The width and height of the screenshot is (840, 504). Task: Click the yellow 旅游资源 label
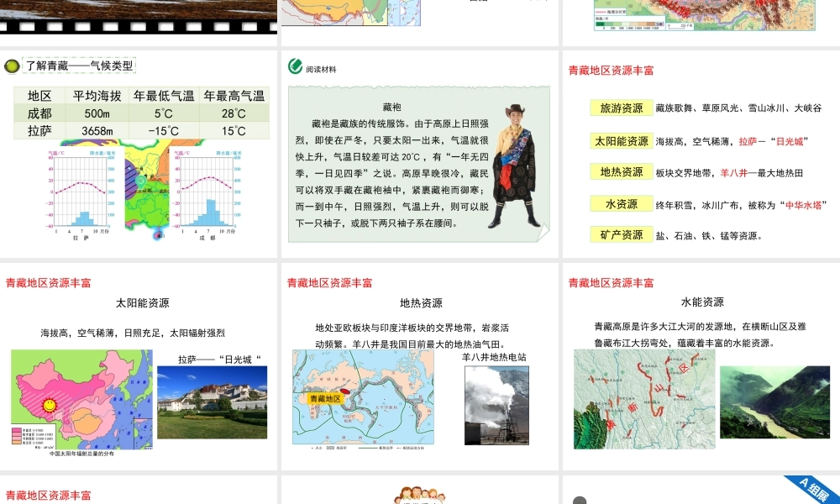tap(622, 108)
